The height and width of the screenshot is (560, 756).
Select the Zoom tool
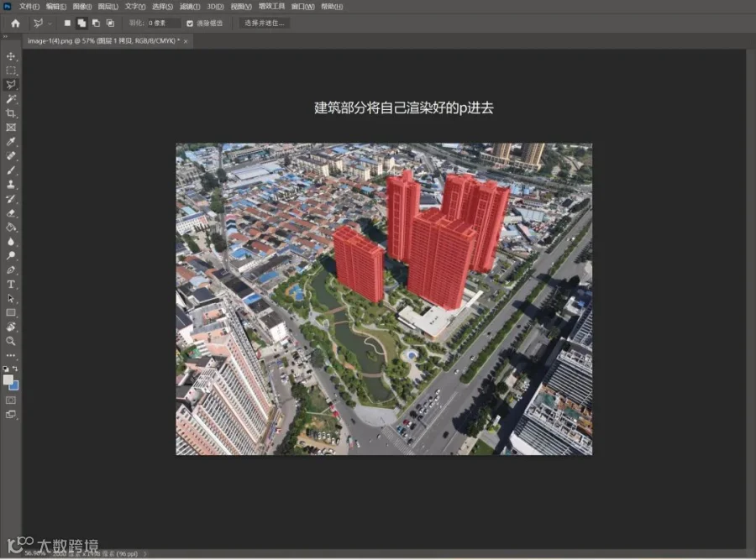11,341
